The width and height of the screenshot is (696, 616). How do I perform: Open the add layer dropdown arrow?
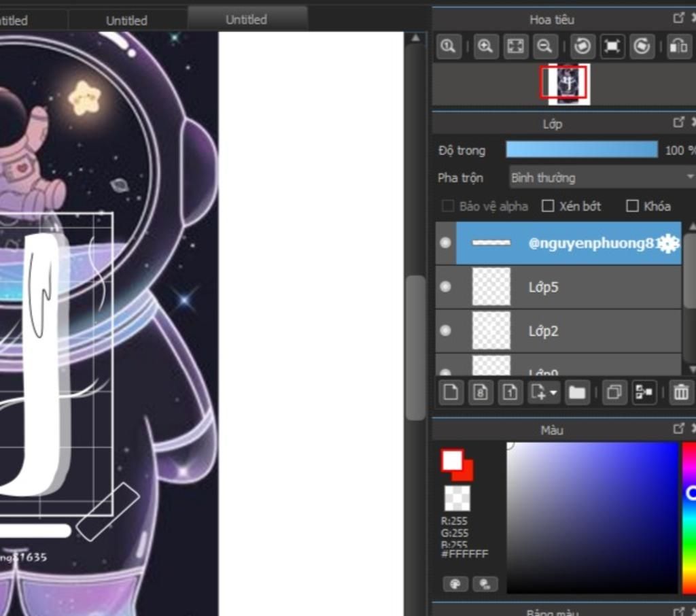pos(553,392)
